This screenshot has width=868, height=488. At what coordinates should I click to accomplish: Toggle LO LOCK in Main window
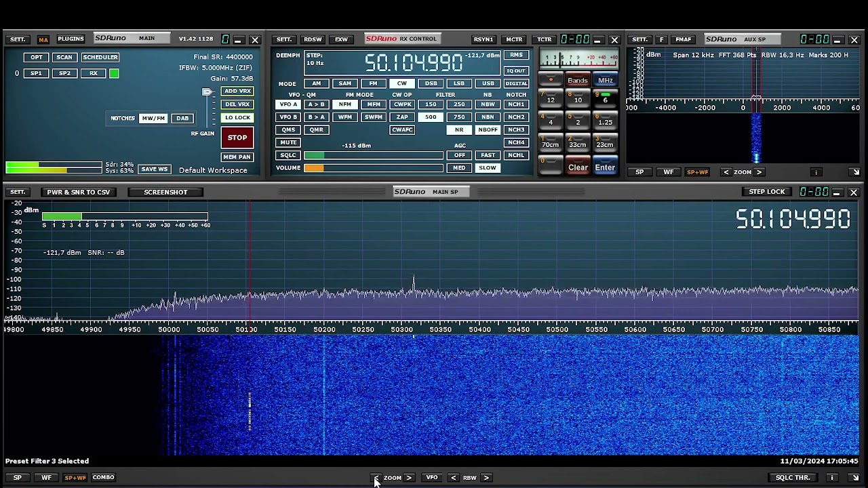237,117
